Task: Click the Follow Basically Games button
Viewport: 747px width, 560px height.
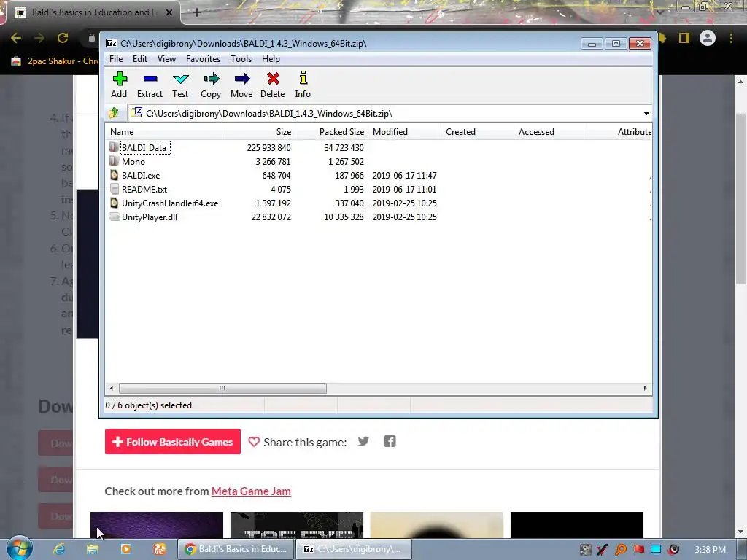Action: [172, 442]
